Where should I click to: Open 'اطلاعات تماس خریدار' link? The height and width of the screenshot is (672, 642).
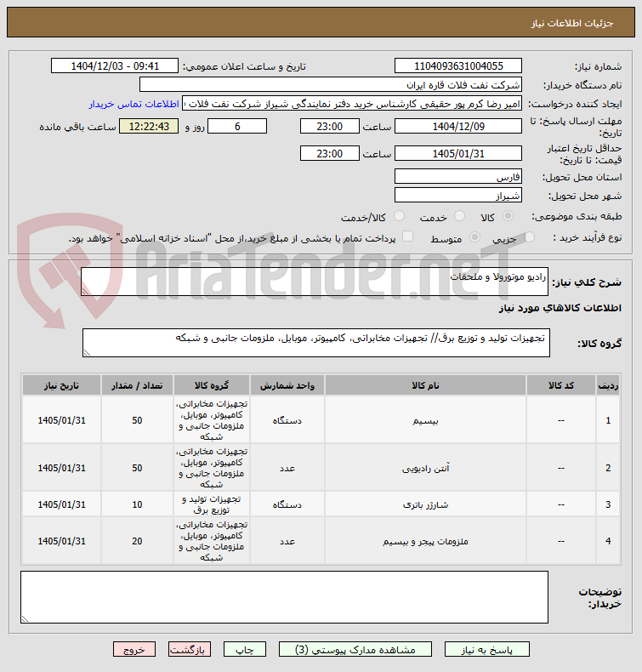(134, 104)
